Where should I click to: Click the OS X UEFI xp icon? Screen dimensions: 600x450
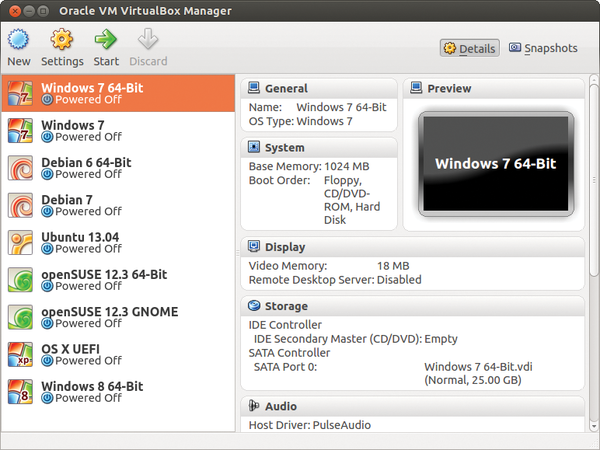[x=20, y=354]
